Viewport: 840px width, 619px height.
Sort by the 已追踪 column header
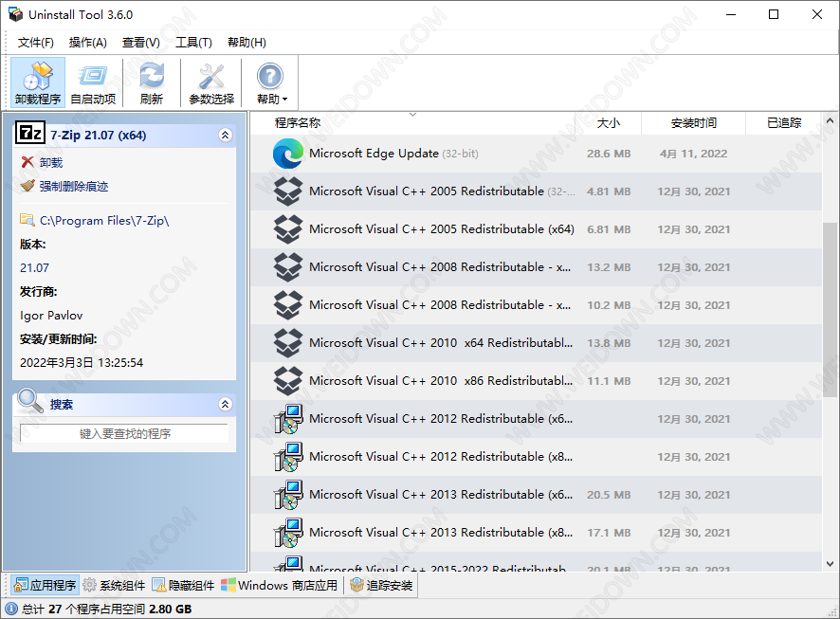(784, 123)
